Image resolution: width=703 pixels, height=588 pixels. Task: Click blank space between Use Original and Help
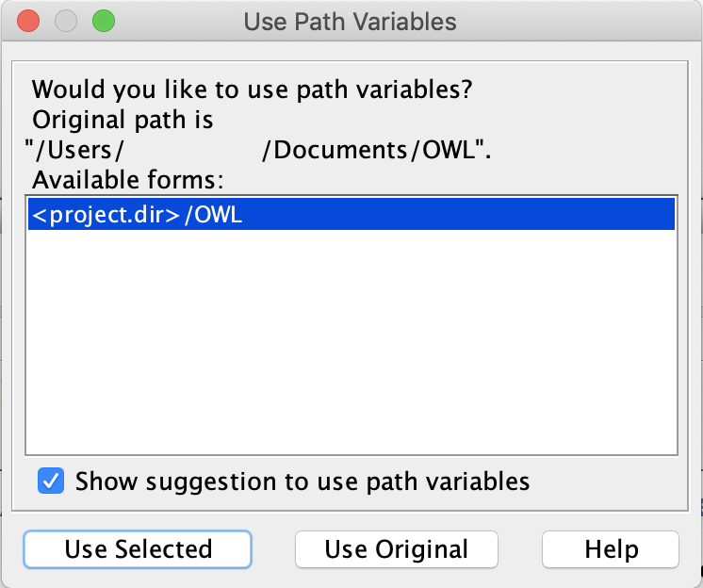(x=519, y=549)
